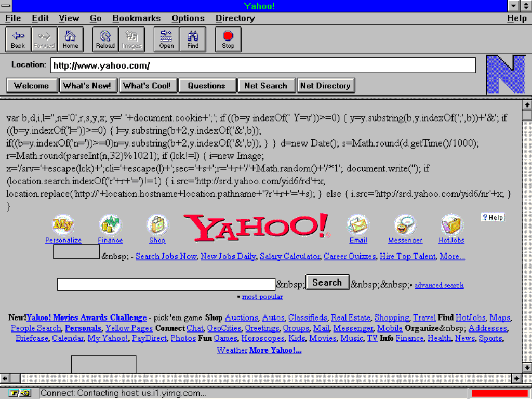Open the Yahoo Shop bag icon
The image size is (532, 399).
tap(157, 224)
